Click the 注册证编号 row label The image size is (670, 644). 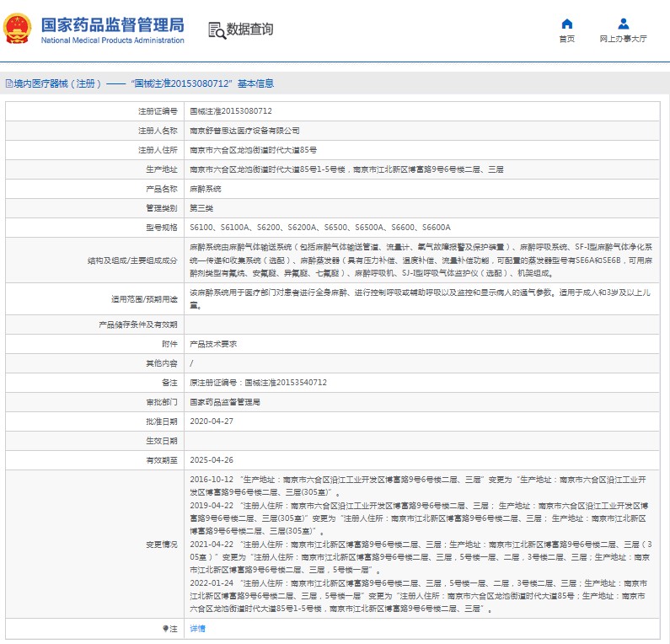158,111
